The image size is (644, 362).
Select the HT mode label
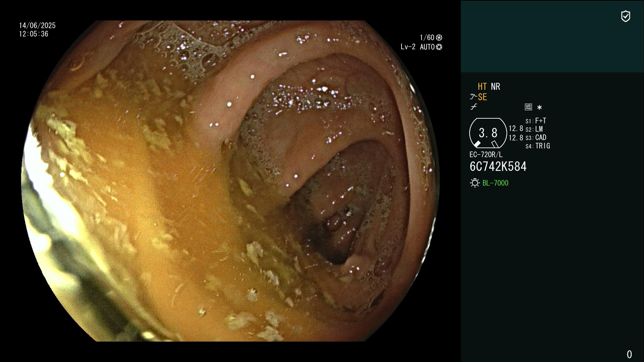(482, 86)
